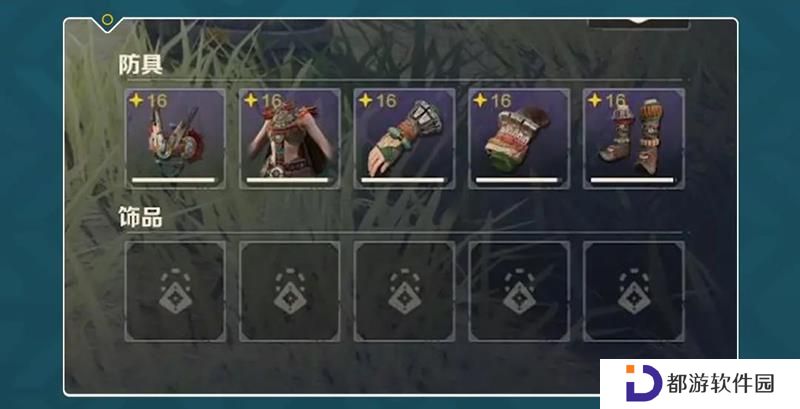Click the 都游软件园 watermark logo
Image resolution: width=800 pixels, height=409 pixels.
[x=643, y=382]
